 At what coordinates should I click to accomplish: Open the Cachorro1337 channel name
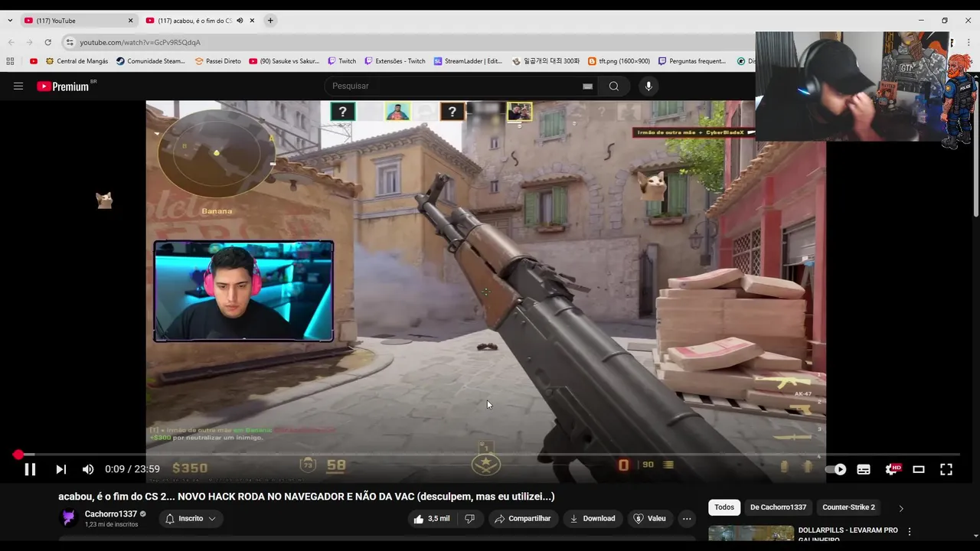coord(111,514)
